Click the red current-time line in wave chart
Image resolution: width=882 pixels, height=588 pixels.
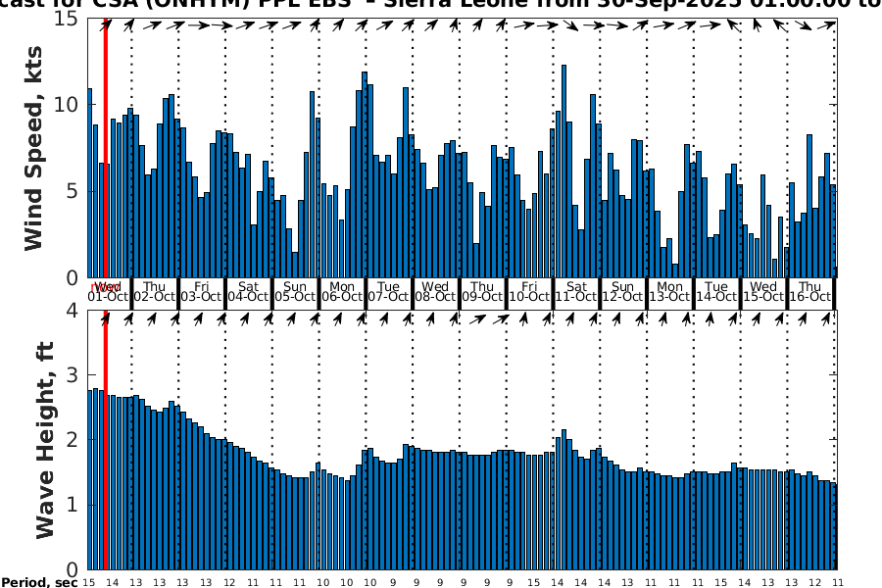click(105, 441)
